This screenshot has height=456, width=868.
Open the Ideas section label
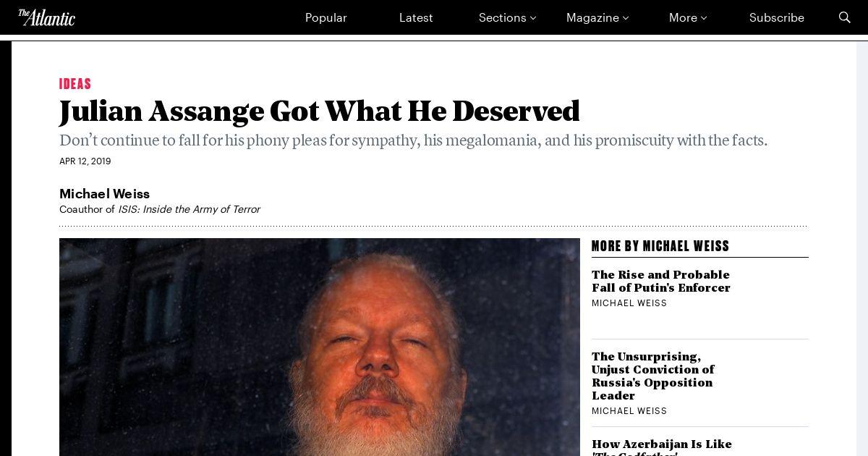[75, 84]
